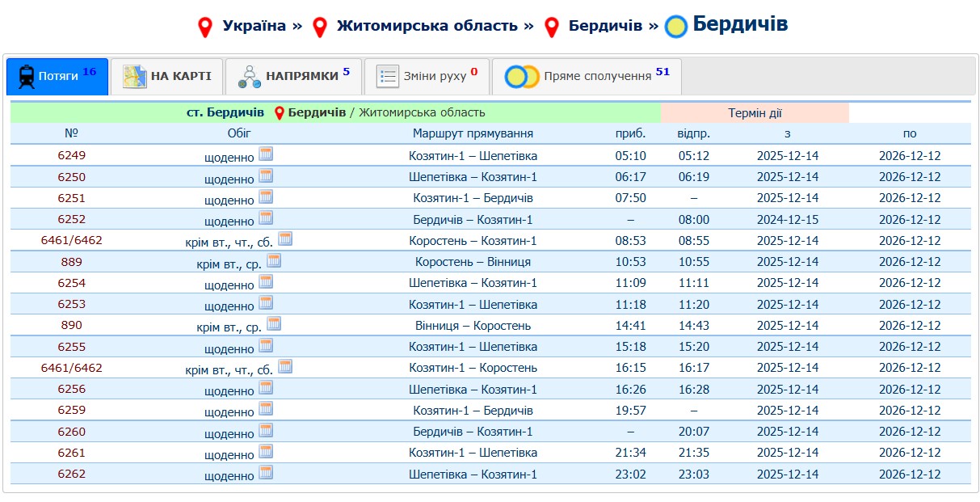Click the Житомирська область breadcrumb
This screenshot has height=502, width=980.
coord(427,26)
